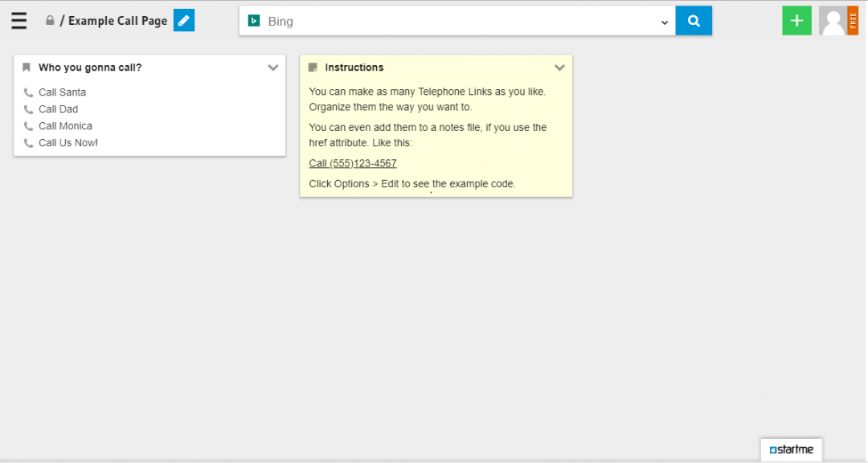Open the Call Us Now! link
Screen dimensions: 868x463
68,143
